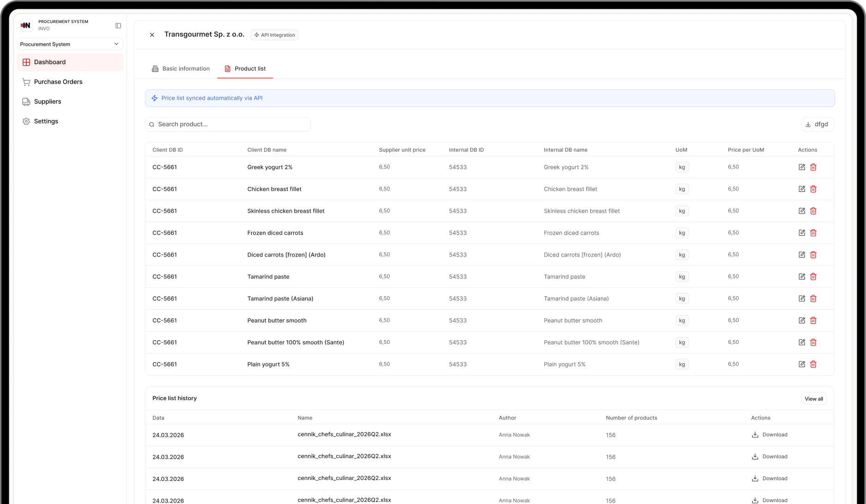
Task: Click the 'Internal DB ID' column header
Action: pyautogui.click(x=466, y=150)
